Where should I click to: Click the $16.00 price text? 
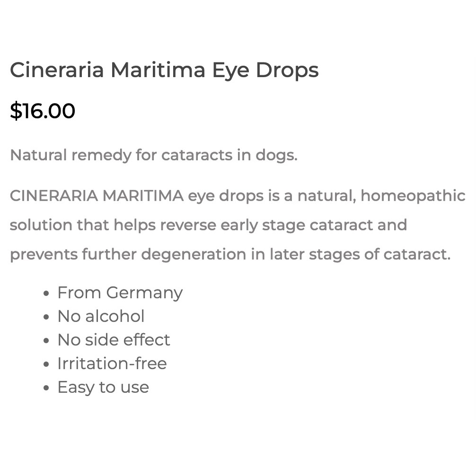tap(43, 111)
